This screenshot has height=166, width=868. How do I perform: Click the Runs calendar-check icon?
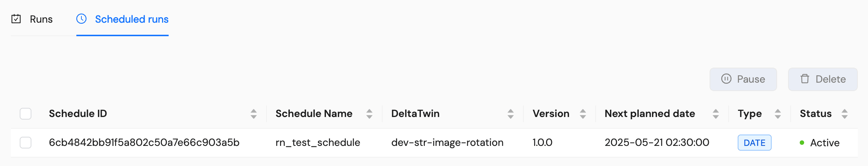(x=16, y=19)
